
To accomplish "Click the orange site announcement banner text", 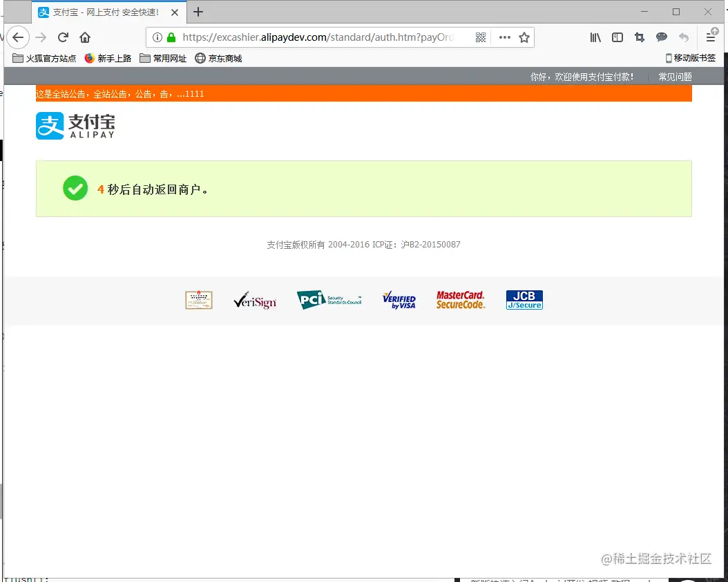I will tap(119, 94).
